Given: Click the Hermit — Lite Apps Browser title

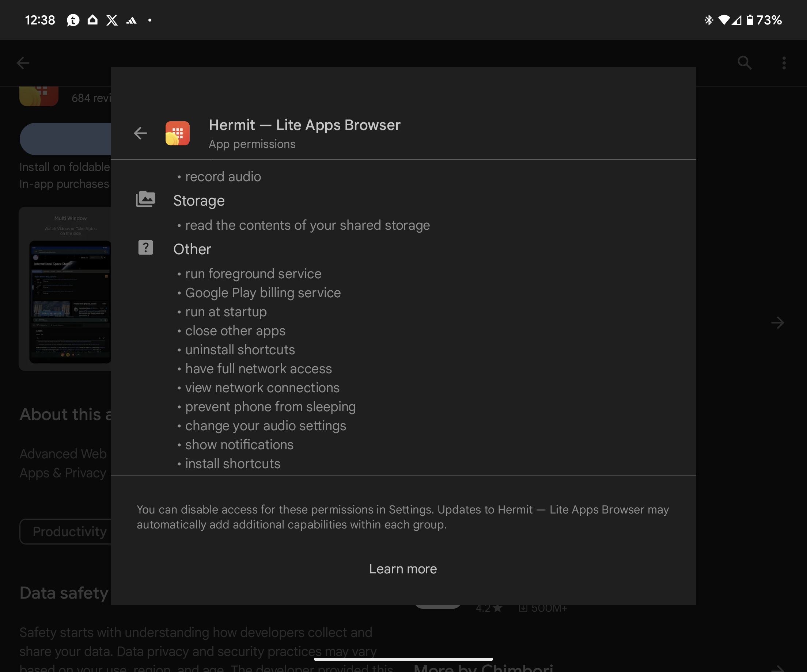Looking at the screenshot, I should (304, 125).
